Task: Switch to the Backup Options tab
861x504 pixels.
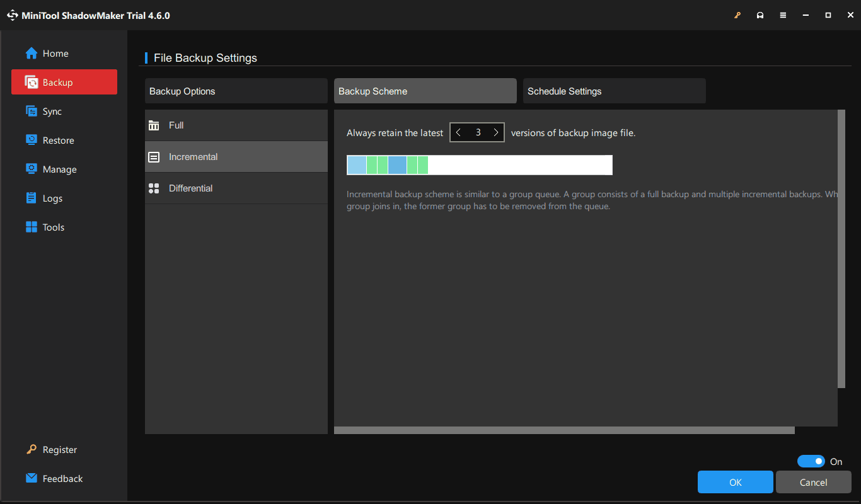Action: tap(182, 91)
